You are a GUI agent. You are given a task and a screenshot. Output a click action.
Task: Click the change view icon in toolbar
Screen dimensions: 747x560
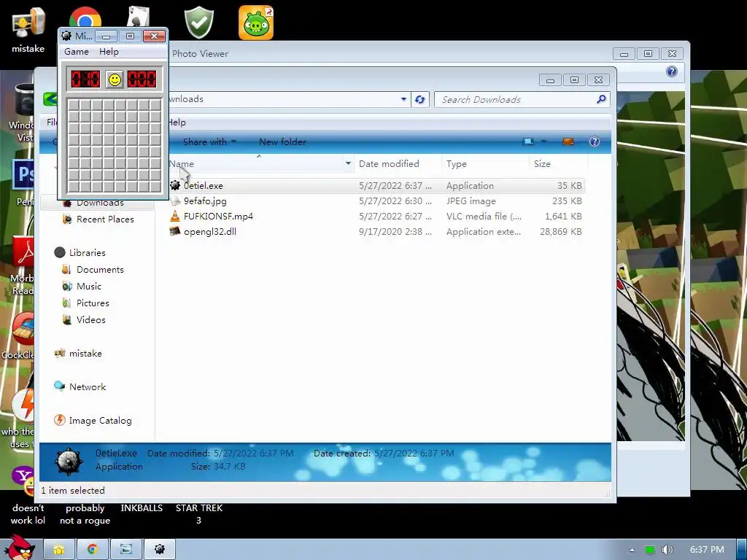pyautogui.click(x=528, y=141)
